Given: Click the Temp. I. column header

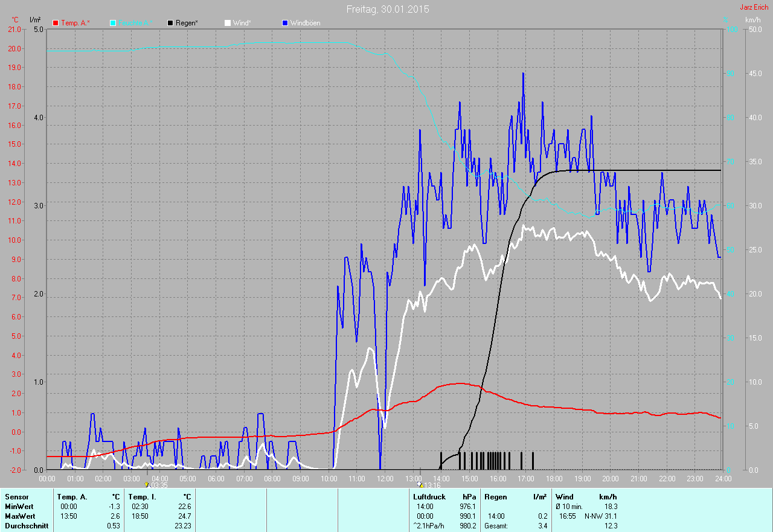Looking at the screenshot, I should coord(142,497).
